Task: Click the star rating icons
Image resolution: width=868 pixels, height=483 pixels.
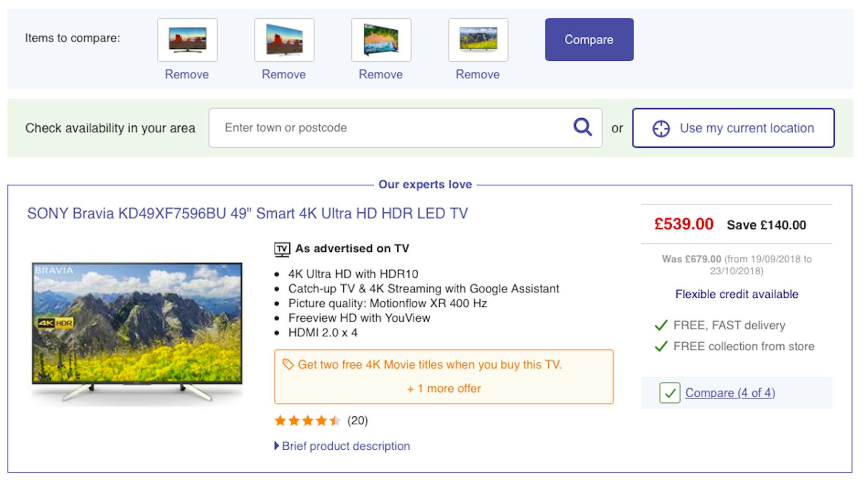Action: (x=308, y=421)
